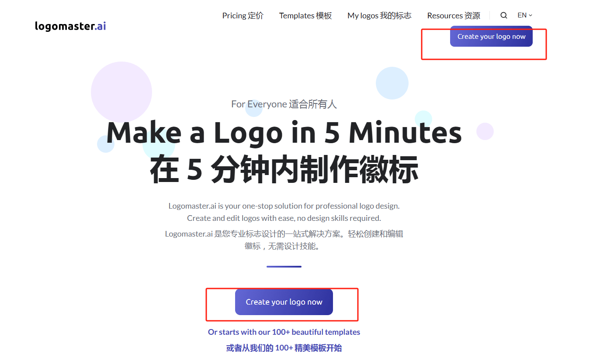The width and height of the screenshot is (593, 364).
Task: Open Pricing 定价
Action: pyautogui.click(x=243, y=15)
